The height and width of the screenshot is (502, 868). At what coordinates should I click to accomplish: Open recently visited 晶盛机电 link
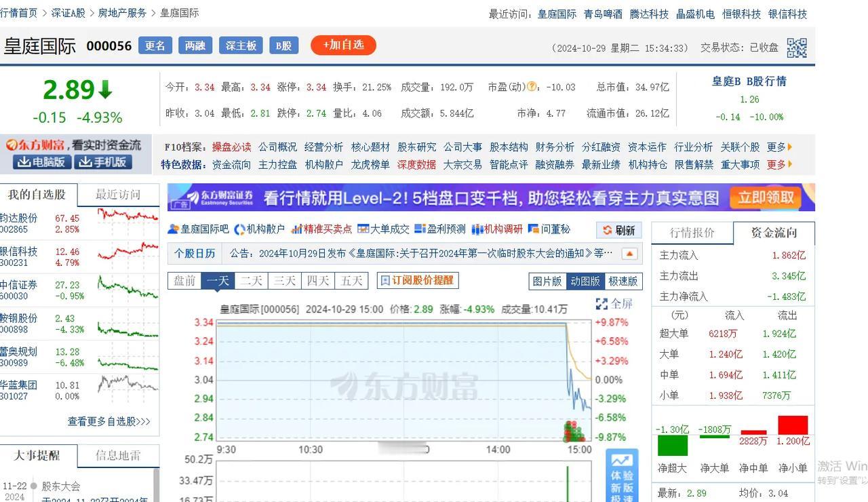point(695,14)
